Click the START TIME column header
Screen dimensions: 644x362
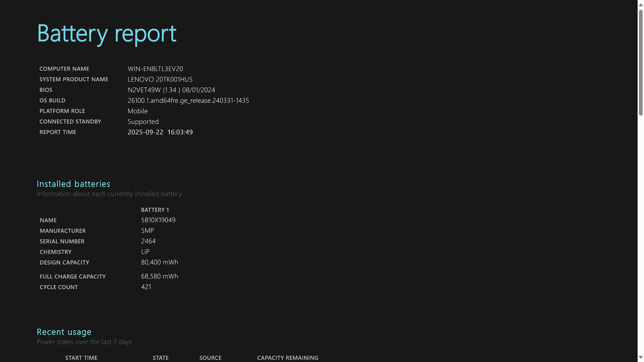click(81, 358)
